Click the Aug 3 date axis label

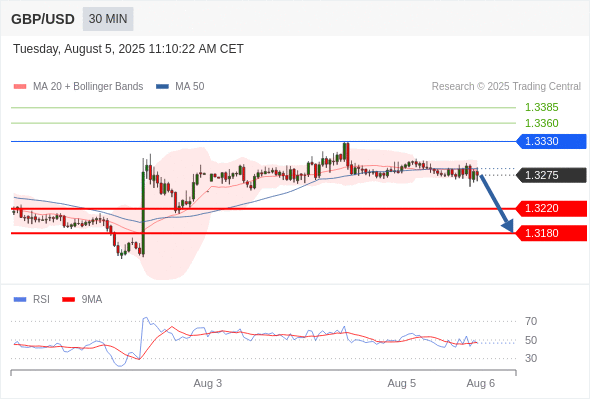(x=208, y=383)
